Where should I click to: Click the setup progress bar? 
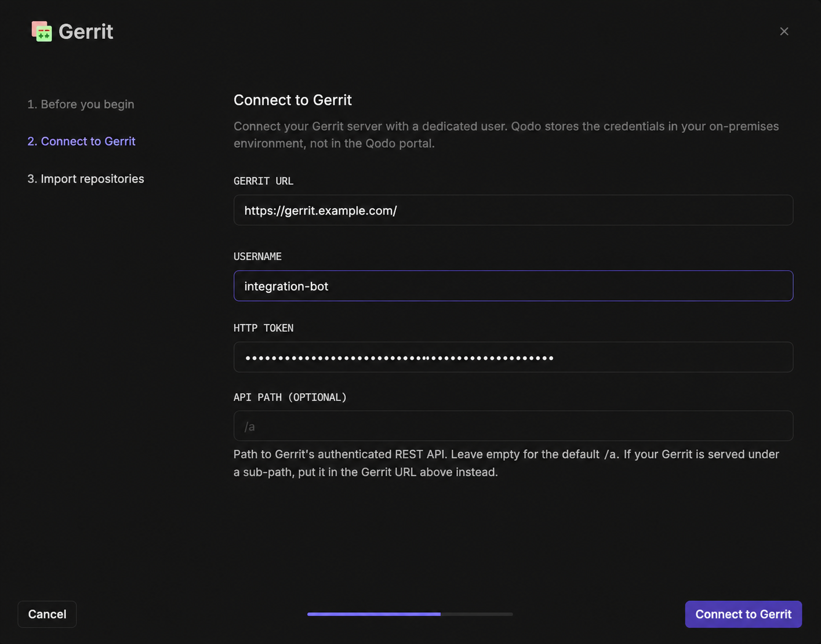410,614
